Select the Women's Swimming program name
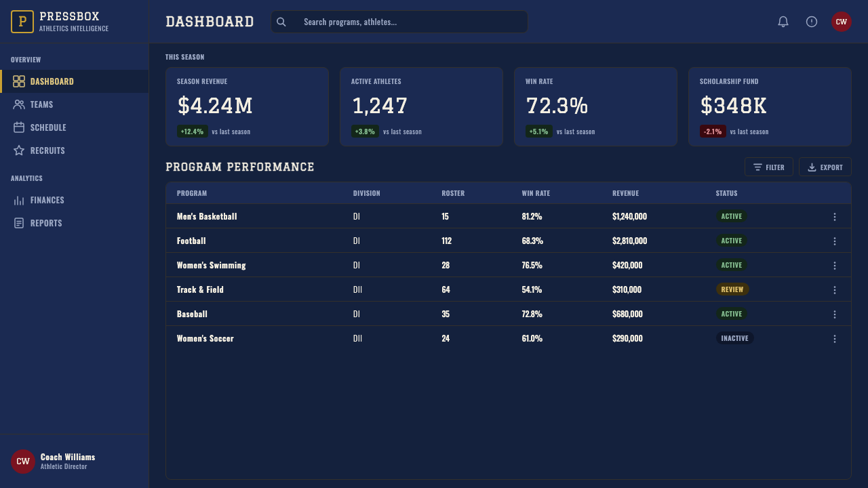The width and height of the screenshot is (868, 488). [212, 265]
